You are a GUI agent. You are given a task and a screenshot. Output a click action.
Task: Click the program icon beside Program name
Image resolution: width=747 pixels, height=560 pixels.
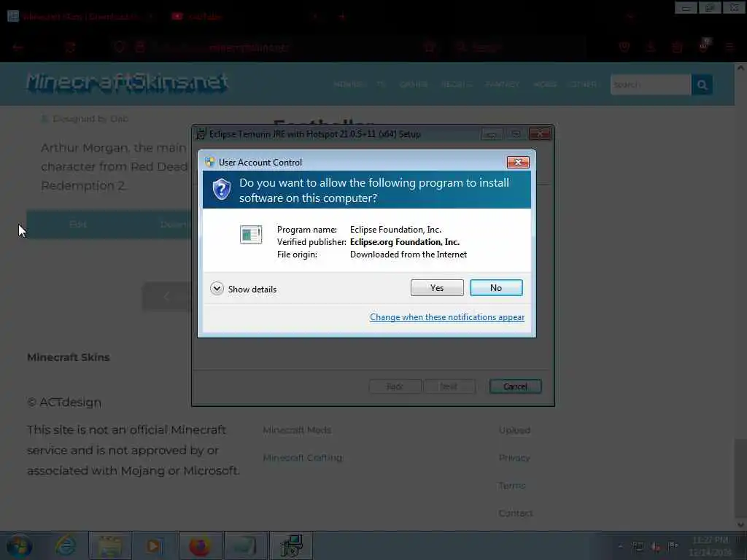click(x=251, y=234)
